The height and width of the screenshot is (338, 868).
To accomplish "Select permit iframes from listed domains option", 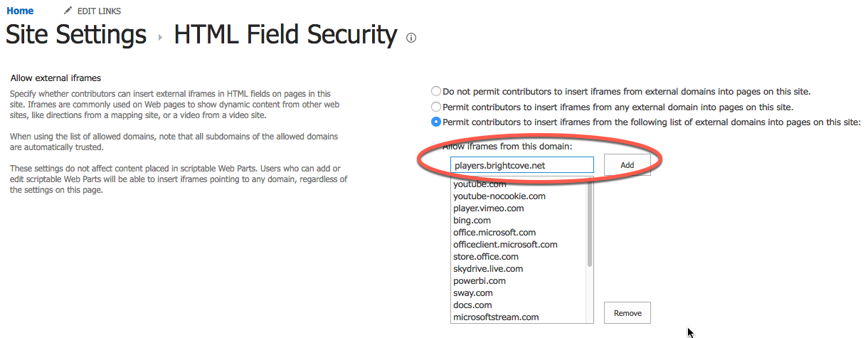I will [x=435, y=122].
